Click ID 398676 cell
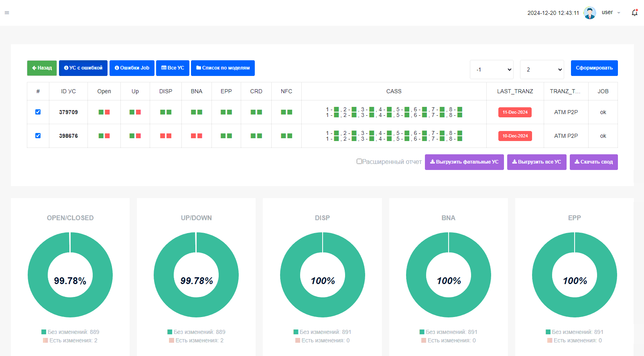Viewport: 644px width, 356px height. tap(69, 136)
